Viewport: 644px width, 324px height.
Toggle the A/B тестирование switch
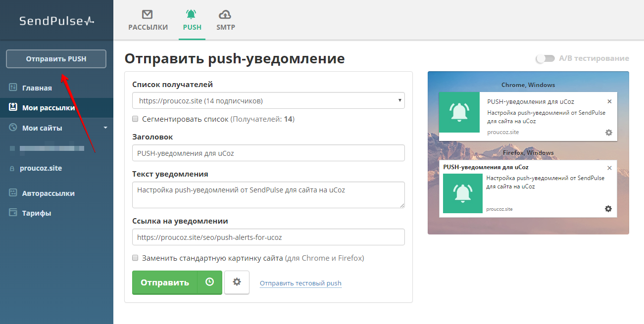(545, 58)
